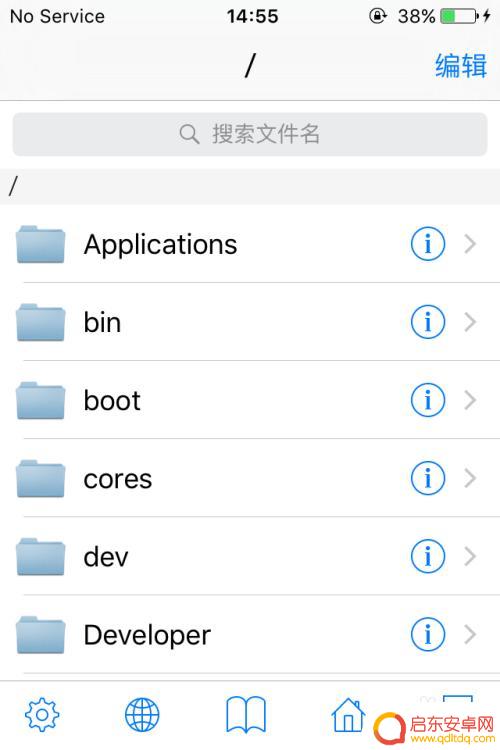Tap the globe web browser icon
The height and width of the screenshot is (750, 500).
pyautogui.click(x=142, y=715)
